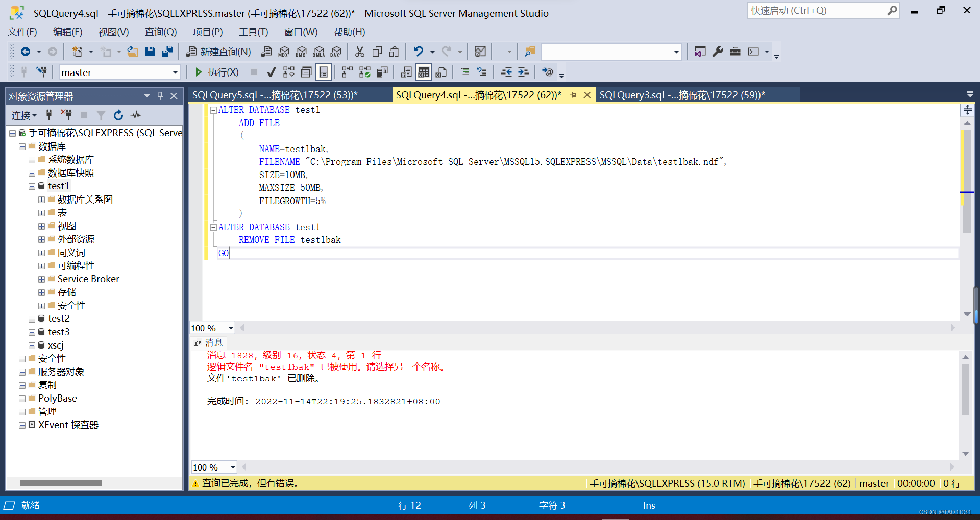Toggle include live query statistics
Viewport: 980px width, 520px height.
click(365, 72)
